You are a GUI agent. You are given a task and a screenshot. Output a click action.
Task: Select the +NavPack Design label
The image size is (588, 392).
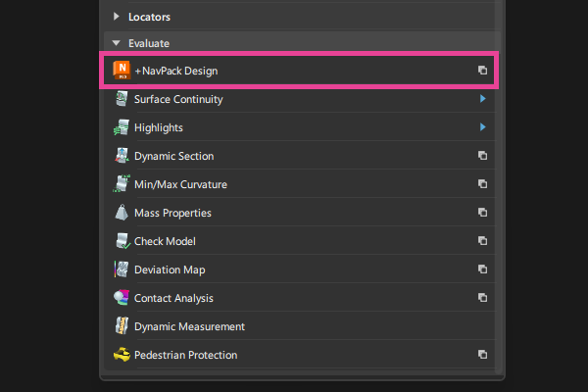[x=176, y=71]
